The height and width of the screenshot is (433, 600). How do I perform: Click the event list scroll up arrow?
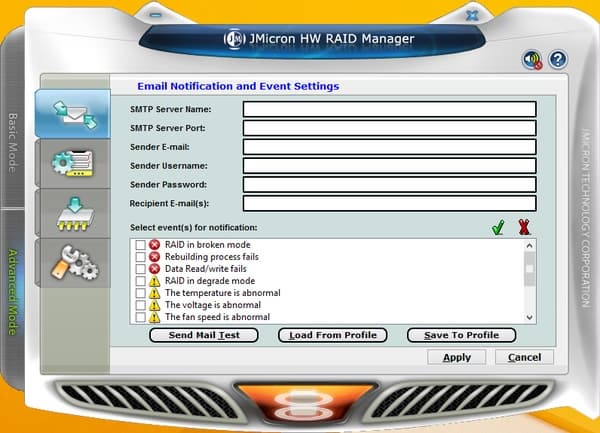530,246
